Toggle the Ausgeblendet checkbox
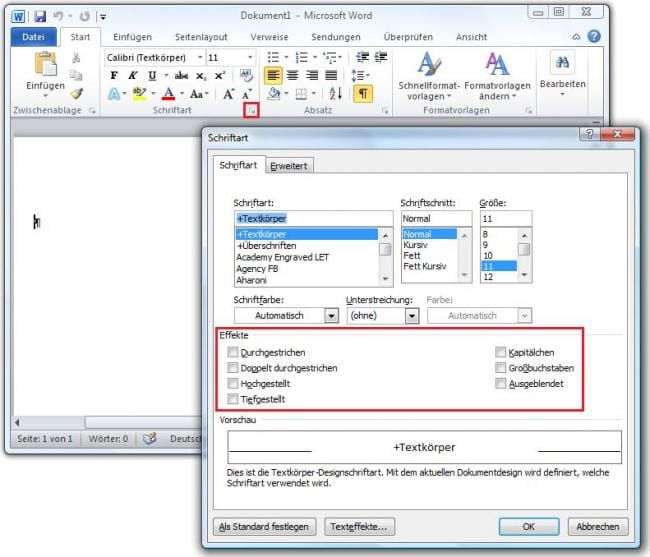 (x=500, y=383)
